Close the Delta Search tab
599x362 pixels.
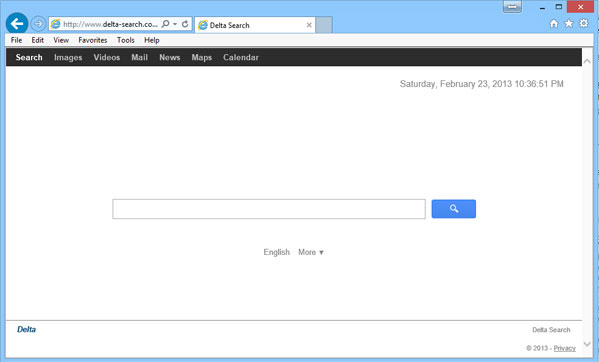[309, 25]
